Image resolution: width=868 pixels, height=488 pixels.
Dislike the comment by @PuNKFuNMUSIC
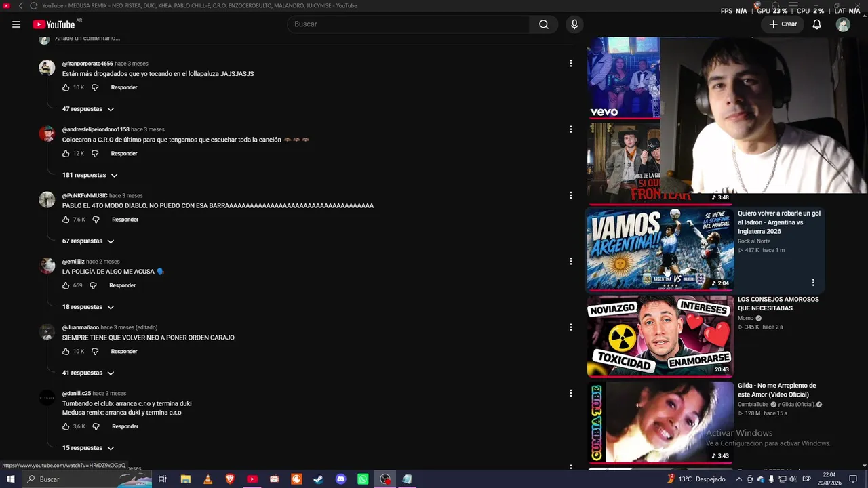pyautogui.click(x=96, y=220)
